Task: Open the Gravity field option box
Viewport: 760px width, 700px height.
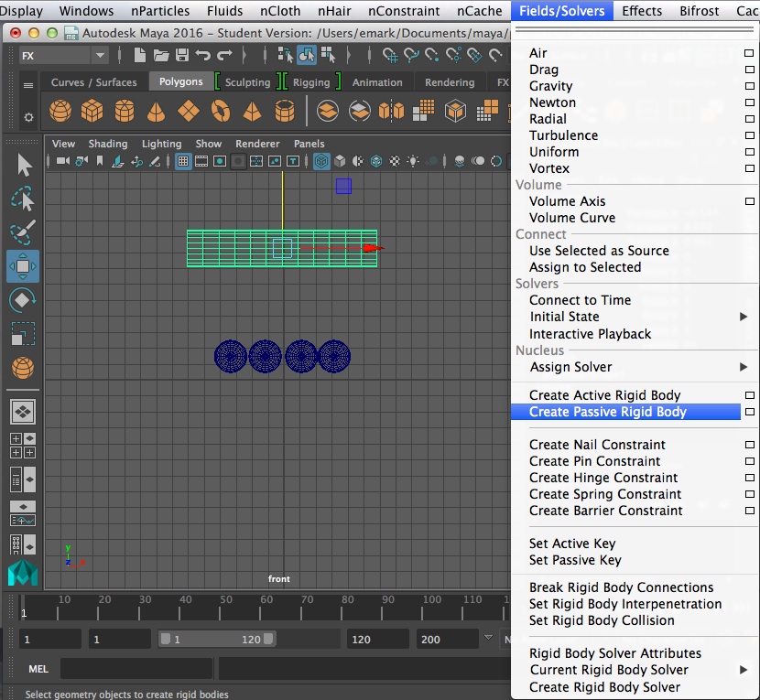Action: [x=750, y=86]
